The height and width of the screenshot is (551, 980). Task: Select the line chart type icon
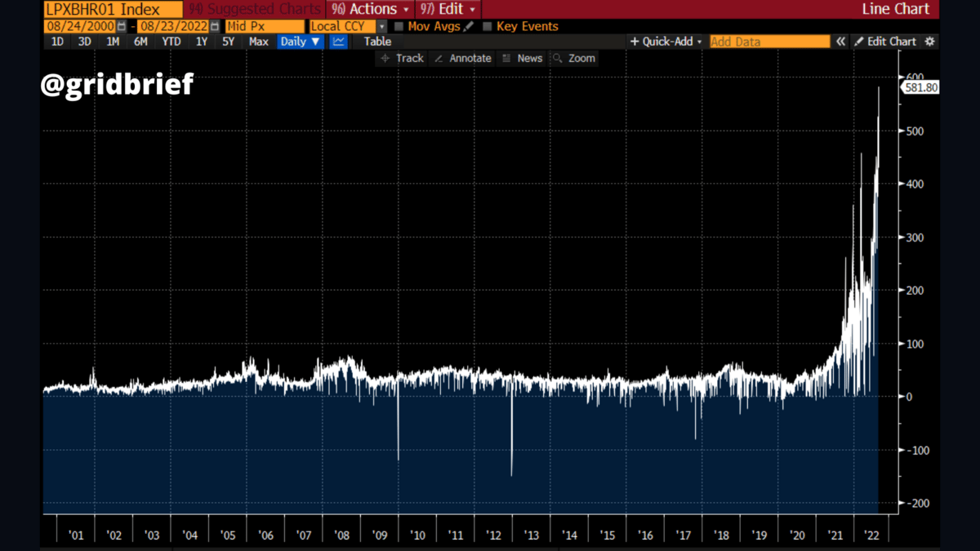click(x=338, y=42)
